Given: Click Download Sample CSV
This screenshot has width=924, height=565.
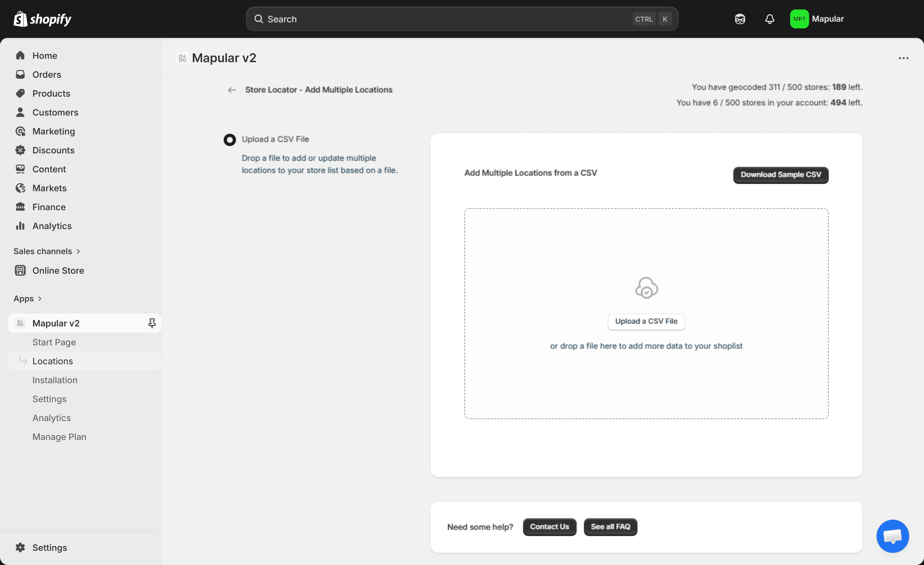Looking at the screenshot, I should 780,175.
